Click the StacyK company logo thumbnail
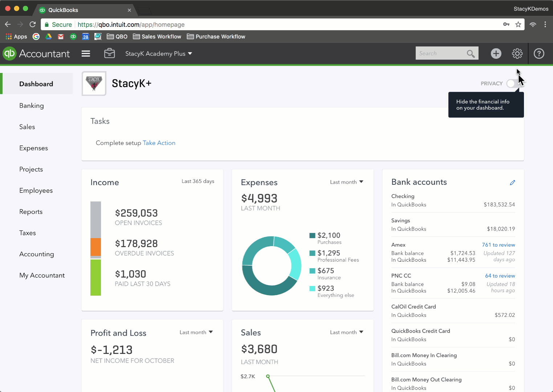553x392 pixels. pyautogui.click(x=94, y=83)
